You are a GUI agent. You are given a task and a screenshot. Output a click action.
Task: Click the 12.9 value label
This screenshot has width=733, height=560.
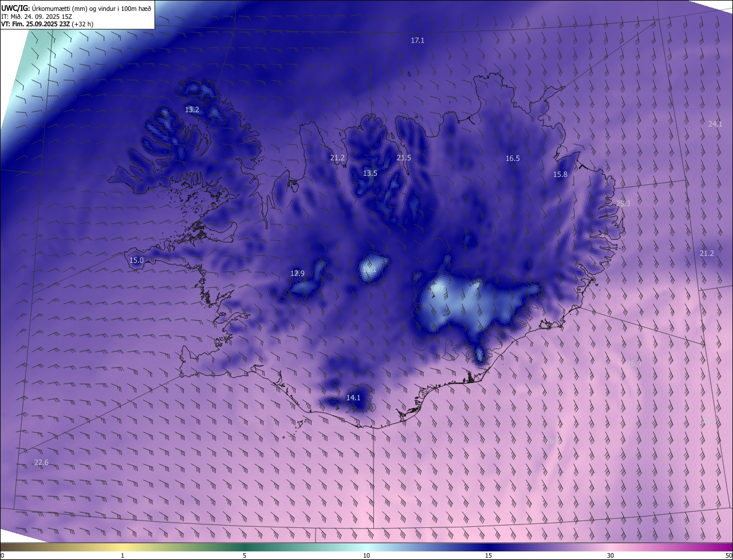pos(297,273)
